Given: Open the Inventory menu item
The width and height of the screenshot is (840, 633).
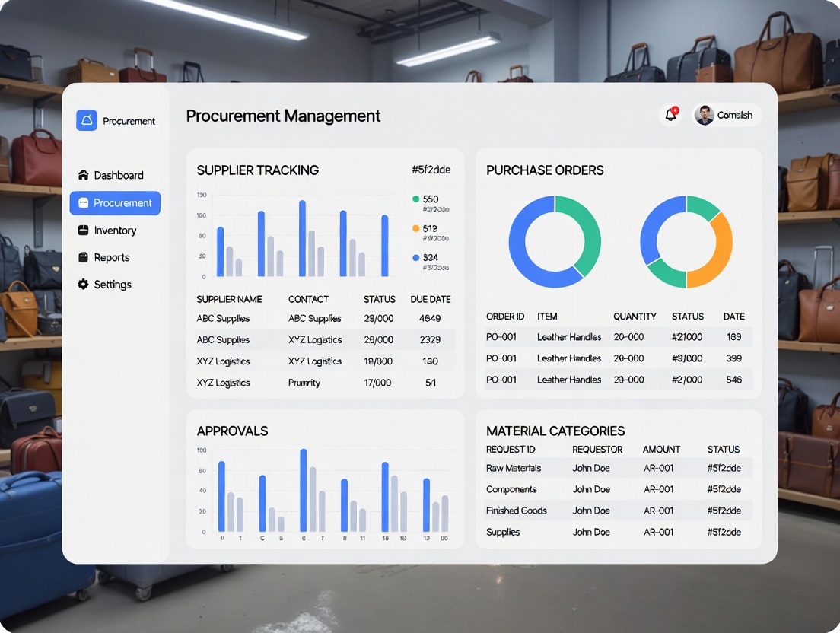Looking at the screenshot, I should coord(115,231).
